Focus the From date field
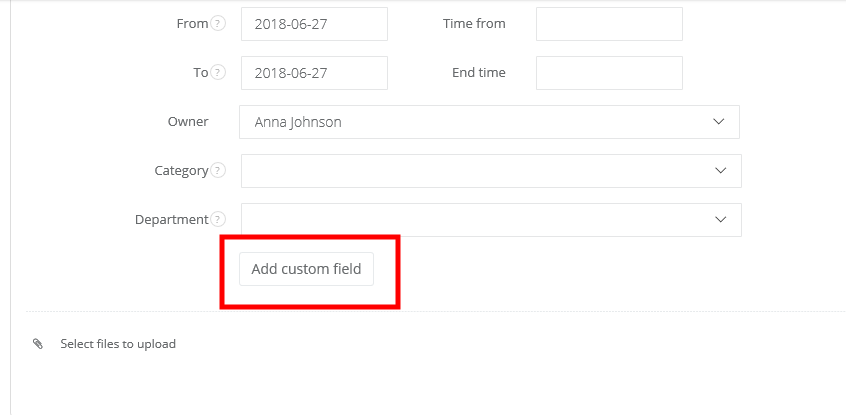Image resolution: width=846 pixels, height=415 pixels. [314, 24]
